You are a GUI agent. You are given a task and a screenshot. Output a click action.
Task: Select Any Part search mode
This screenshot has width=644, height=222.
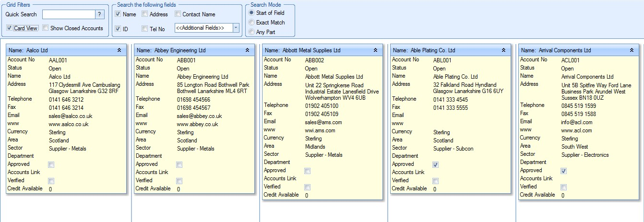[251, 32]
